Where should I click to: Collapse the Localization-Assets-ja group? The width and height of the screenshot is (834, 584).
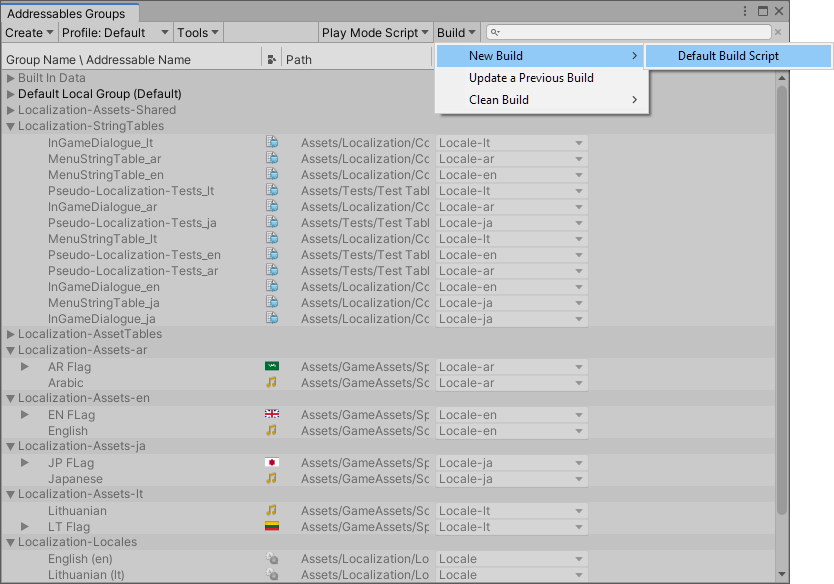[x=10, y=446]
